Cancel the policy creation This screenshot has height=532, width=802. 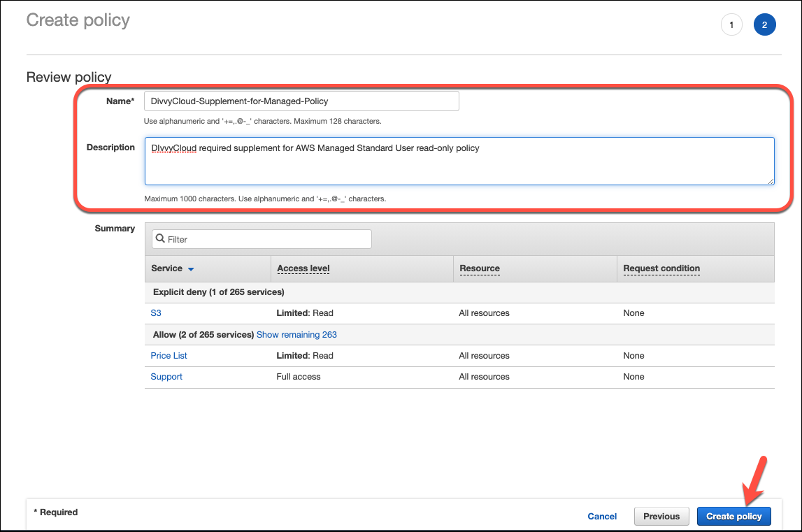click(x=602, y=516)
